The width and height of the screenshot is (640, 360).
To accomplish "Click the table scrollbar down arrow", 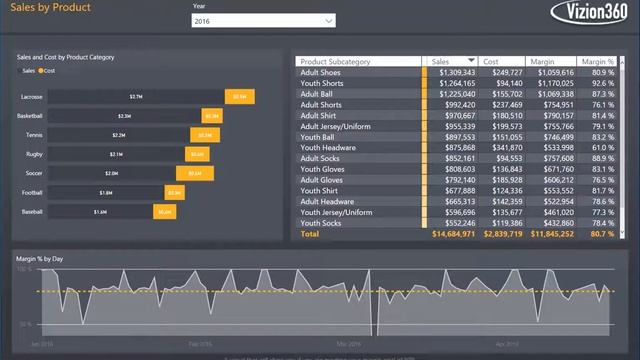I will [622, 232].
